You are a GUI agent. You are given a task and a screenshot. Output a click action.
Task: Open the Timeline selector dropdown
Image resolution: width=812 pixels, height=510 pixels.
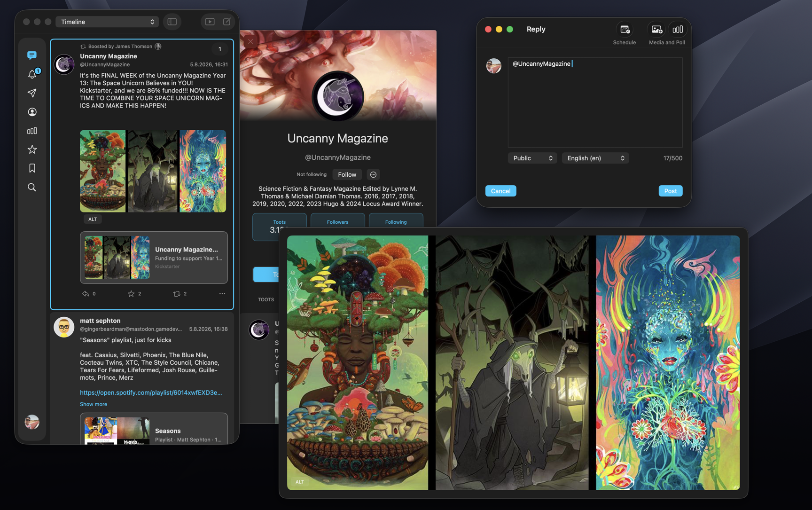107,22
